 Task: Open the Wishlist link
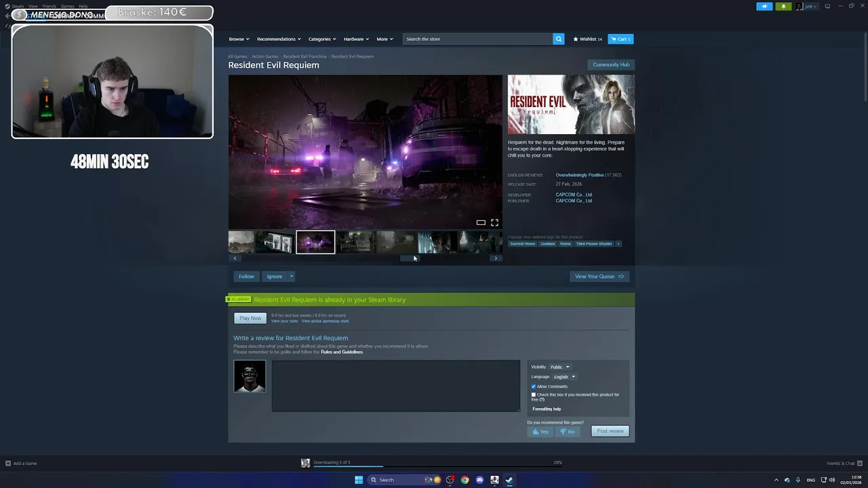click(x=587, y=39)
